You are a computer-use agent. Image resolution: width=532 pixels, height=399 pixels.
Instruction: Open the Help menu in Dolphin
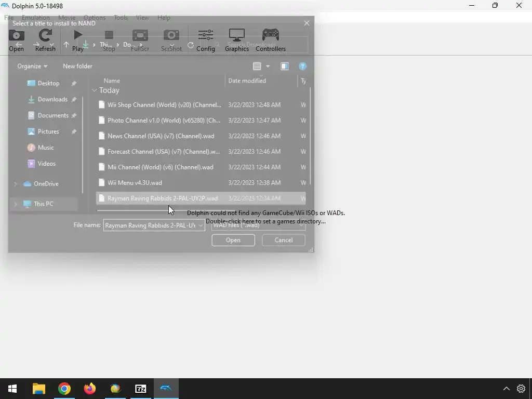coord(164,18)
